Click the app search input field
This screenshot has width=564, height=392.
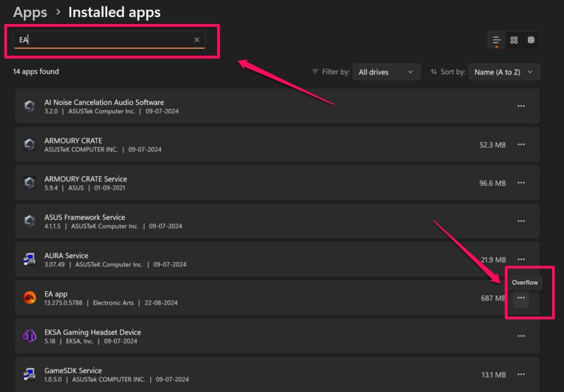(106, 40)
